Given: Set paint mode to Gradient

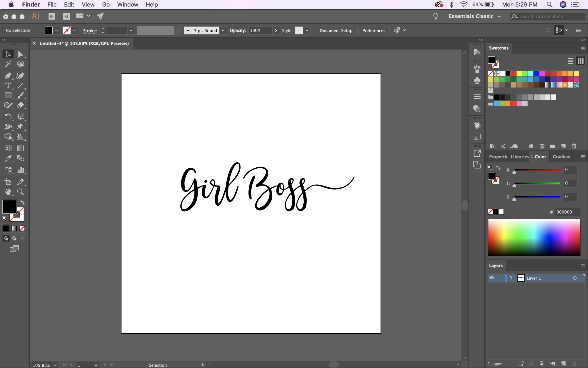Looking at the screenshot, I should coord(14,228).
